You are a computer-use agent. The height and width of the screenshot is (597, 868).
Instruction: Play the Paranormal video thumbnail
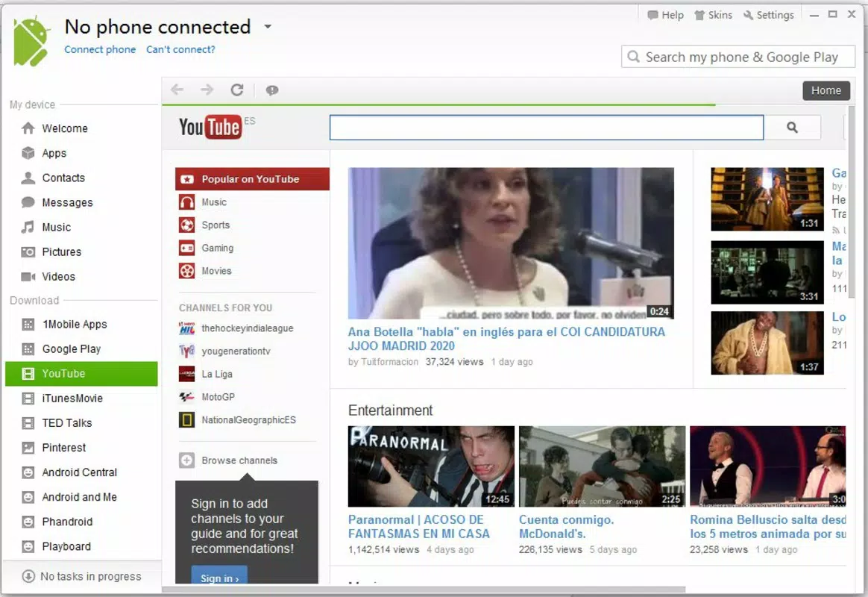coord(431,466)
